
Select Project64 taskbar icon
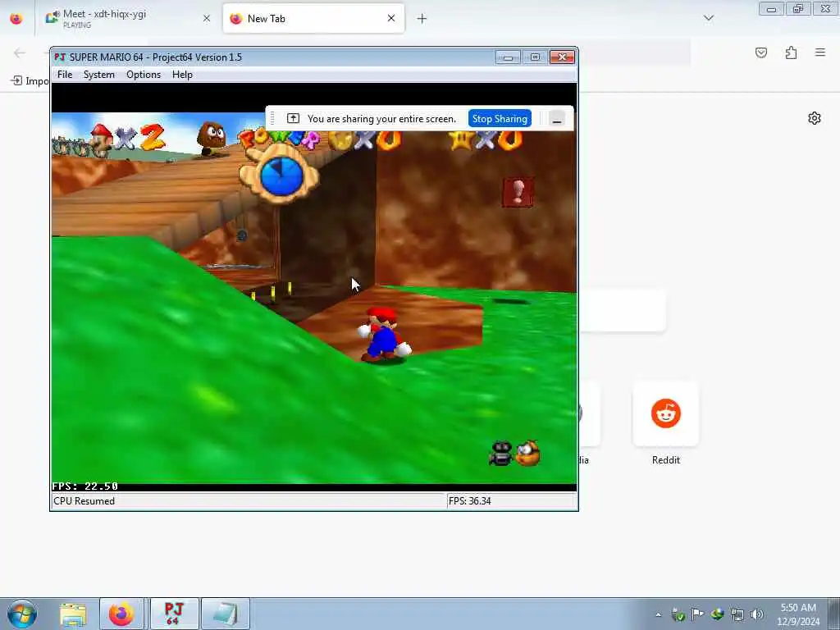tap(174, 614)
